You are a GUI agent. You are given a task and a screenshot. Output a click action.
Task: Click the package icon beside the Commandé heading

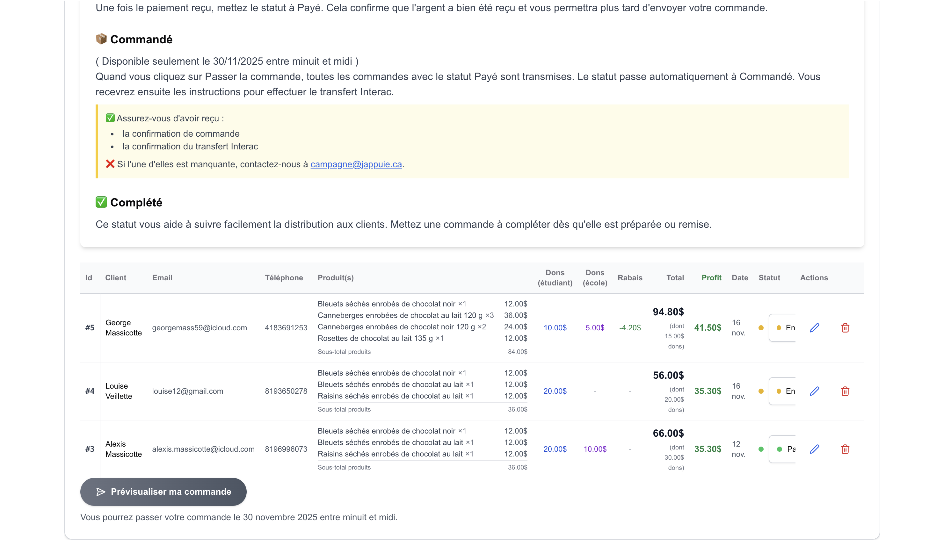tap(101, 39)
